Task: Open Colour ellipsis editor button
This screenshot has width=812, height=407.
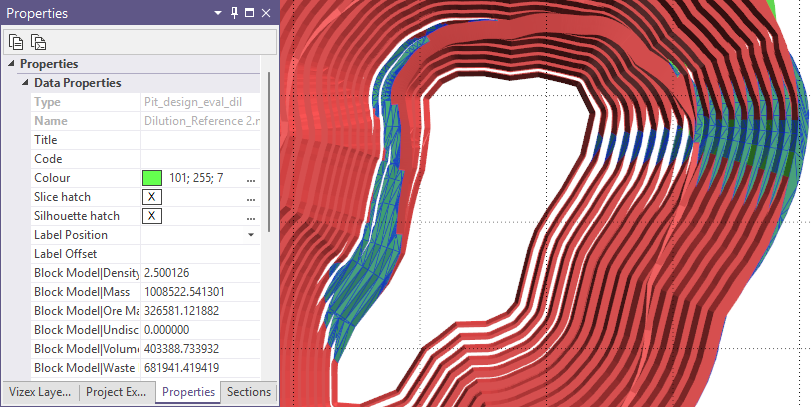Action: [250, 178]
